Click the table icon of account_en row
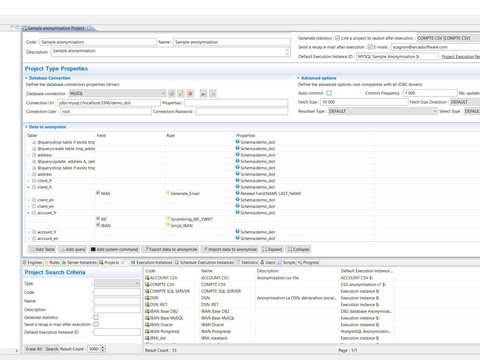Image resolution: width=480 pixels, height=360 pixels. [x=34, y=238]
